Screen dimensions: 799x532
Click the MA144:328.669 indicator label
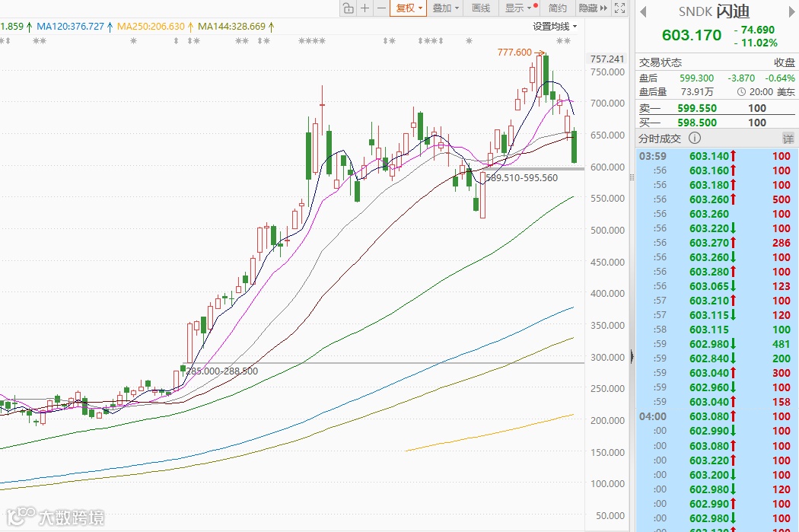pyautogui.click(x=232, y=27)
